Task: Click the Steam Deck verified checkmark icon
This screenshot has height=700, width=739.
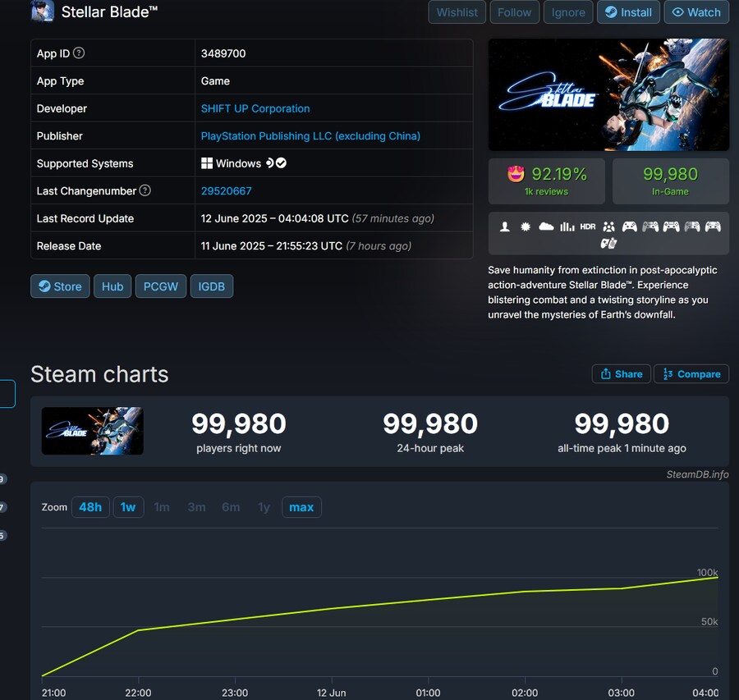Action: tap(281, 163)
